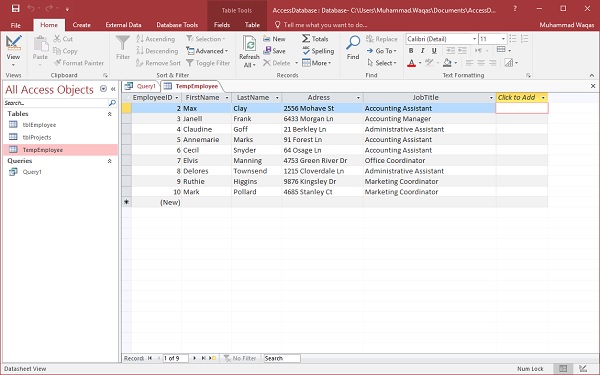Click the Totals sigma icon
The width and height of the screenshot is (600, 375).
(x=306, y=38)
